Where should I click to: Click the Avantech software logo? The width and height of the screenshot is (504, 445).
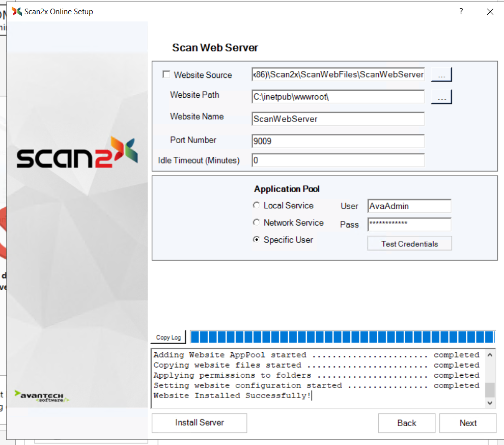point(42,396)
